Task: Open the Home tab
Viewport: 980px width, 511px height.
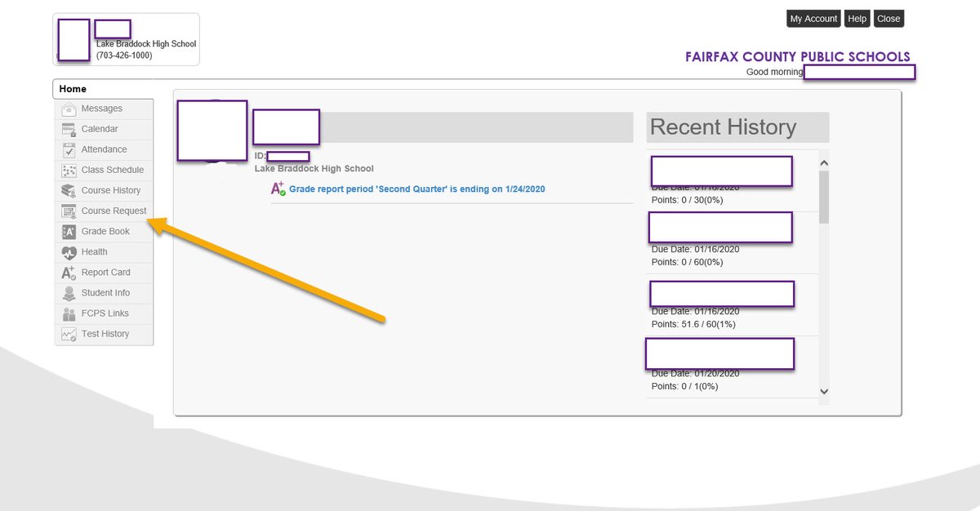Action: [103, 89]
